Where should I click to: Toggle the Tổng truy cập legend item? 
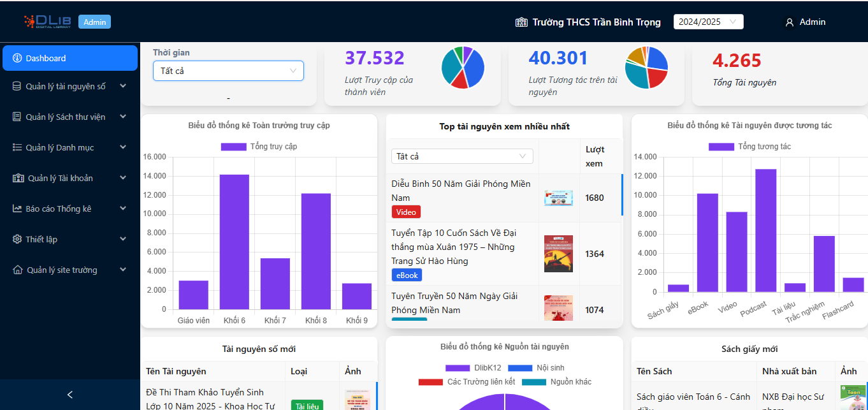(259, 147)
